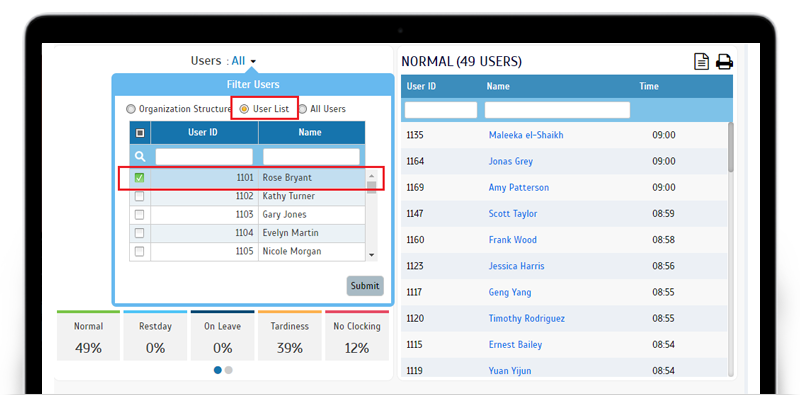Screen dimensions: 800x395
Task: Sort Normal list by User ID header
Action: (421, 86)
